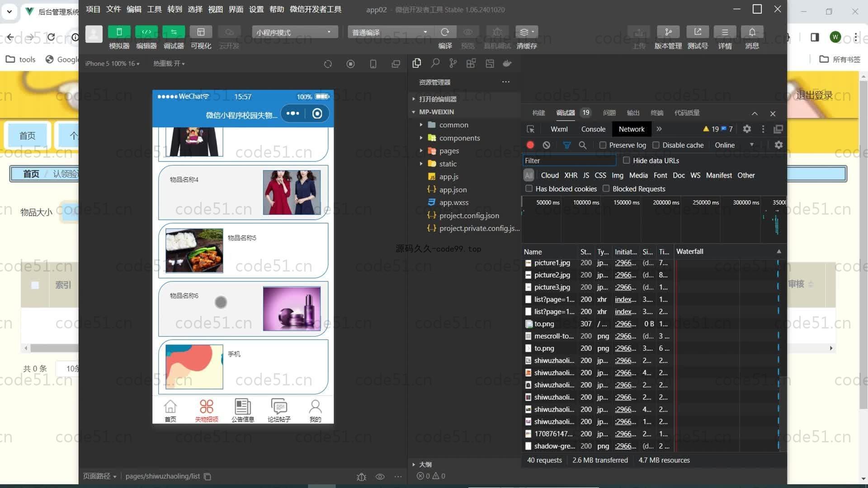Click the compile refresh icon
This screenshot has width=868, height=488.
click(445, 32)
